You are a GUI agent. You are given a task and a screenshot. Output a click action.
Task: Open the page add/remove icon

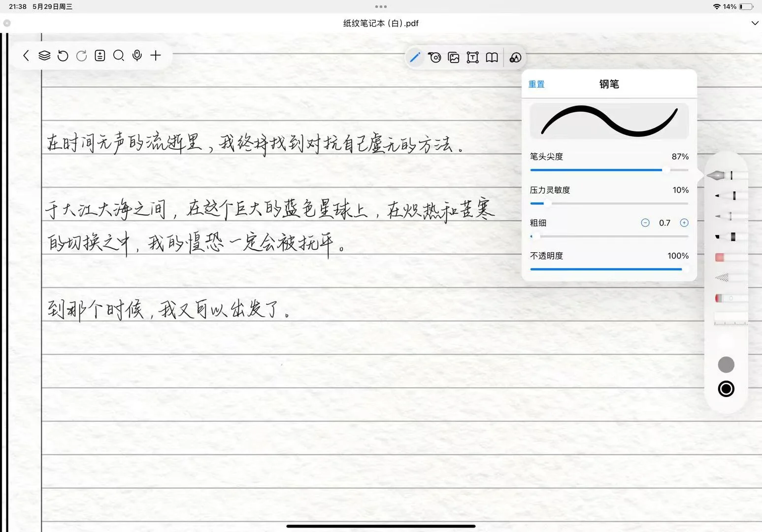tap(100, 56)
